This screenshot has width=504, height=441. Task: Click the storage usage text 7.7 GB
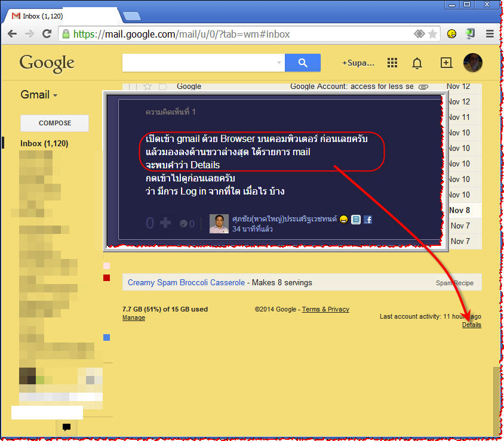pyautogui.click(x=165, y=309)
